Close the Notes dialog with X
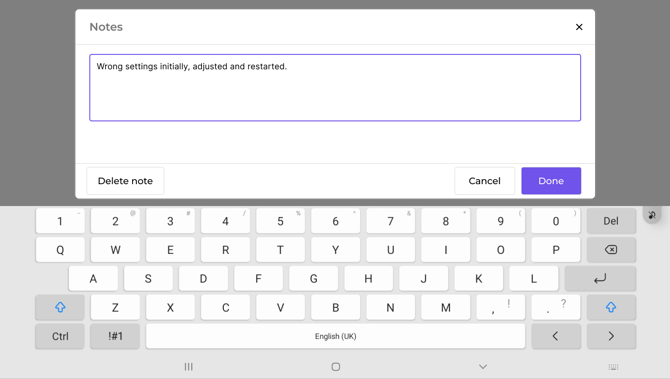This screenshot has width=670, height=379. pos(579,27)
